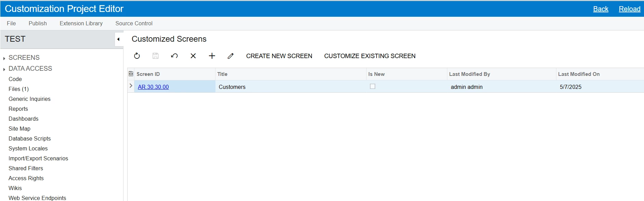Image resolution: width=644 pixels, height=201 pixels.
Task: Sort by Title column header
Action: coord(291,74)
